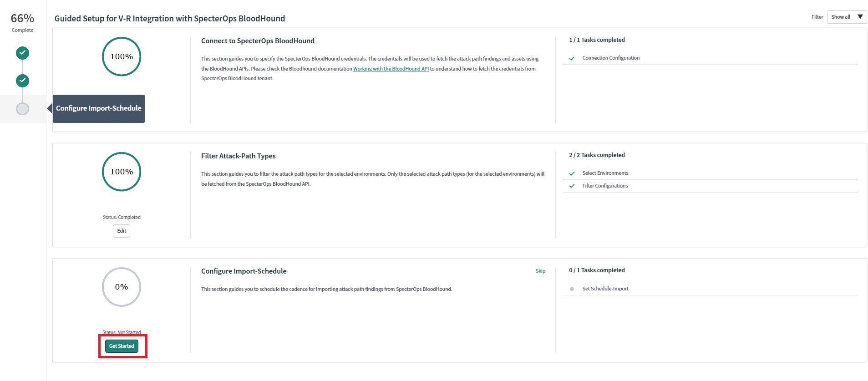This screenshot has width=868, height=381.
Task: Click the 2 / 2 Tasks completed text
Action: (x=597, y=155)
